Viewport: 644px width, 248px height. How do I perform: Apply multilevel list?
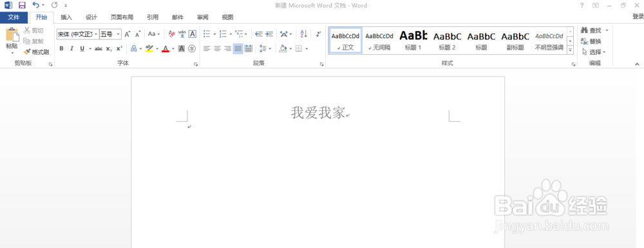click(x=240, y=34)
